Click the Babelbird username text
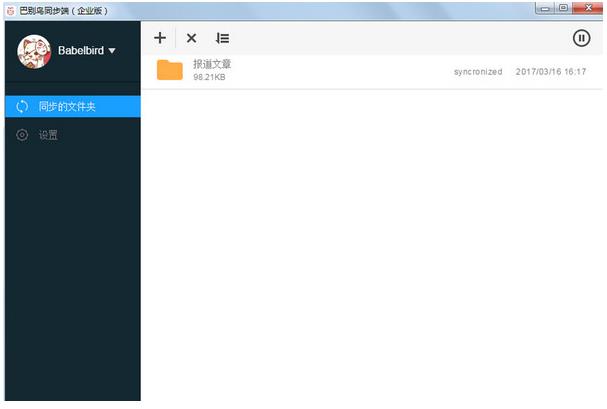Screen dimensions: 607x409 pos(82,51)
